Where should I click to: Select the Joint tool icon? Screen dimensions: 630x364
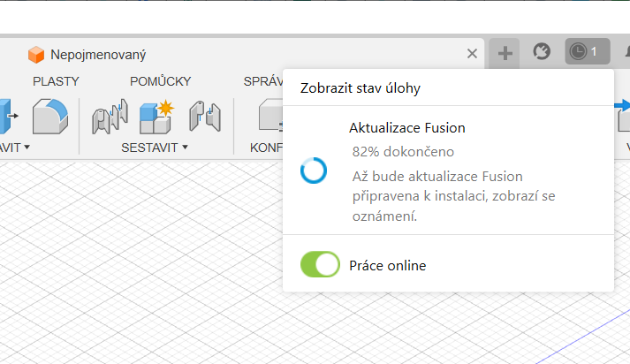click(110, 117)
